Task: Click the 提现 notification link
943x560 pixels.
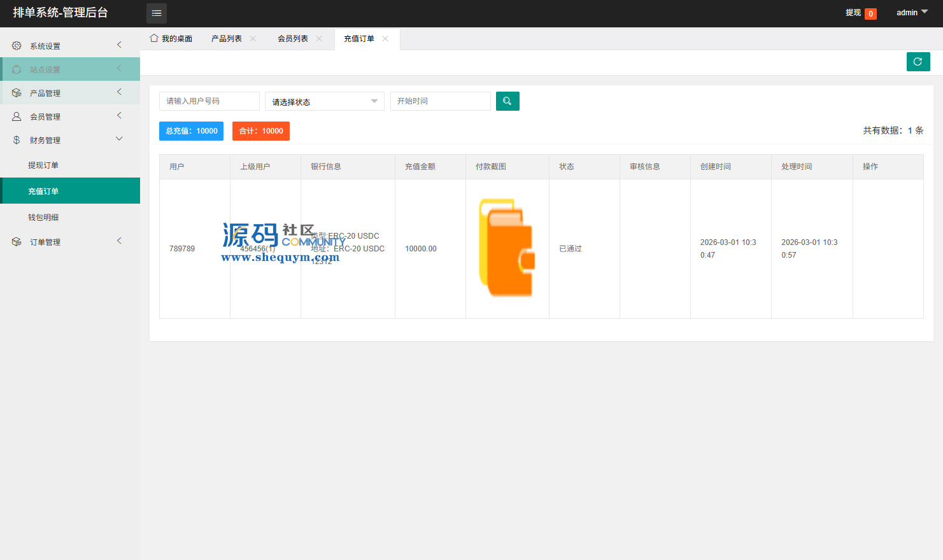Action: point(853,13)
